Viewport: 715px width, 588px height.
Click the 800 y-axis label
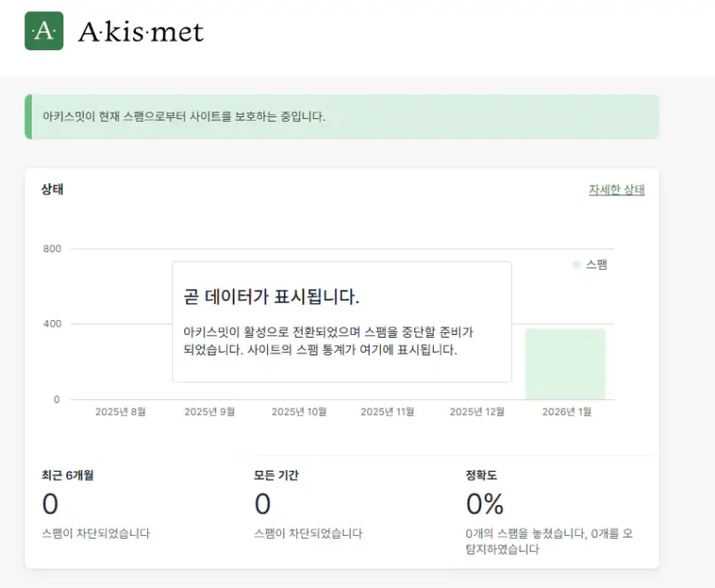click(51, 249)
